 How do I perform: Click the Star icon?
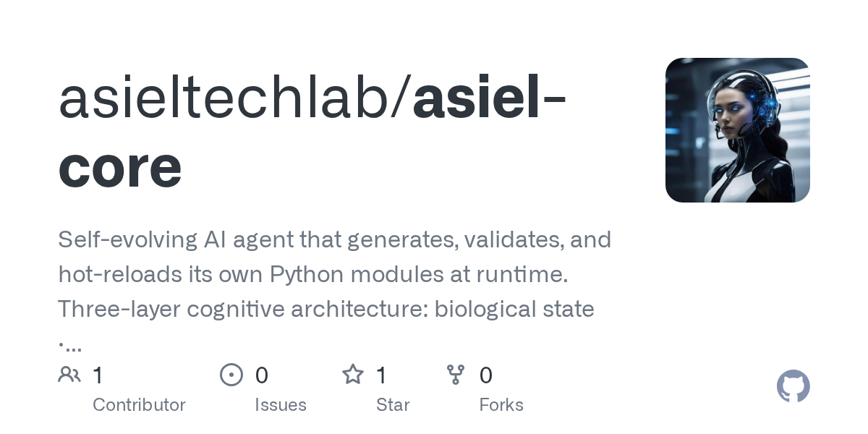pyautogui.click(x=353, y=375)
